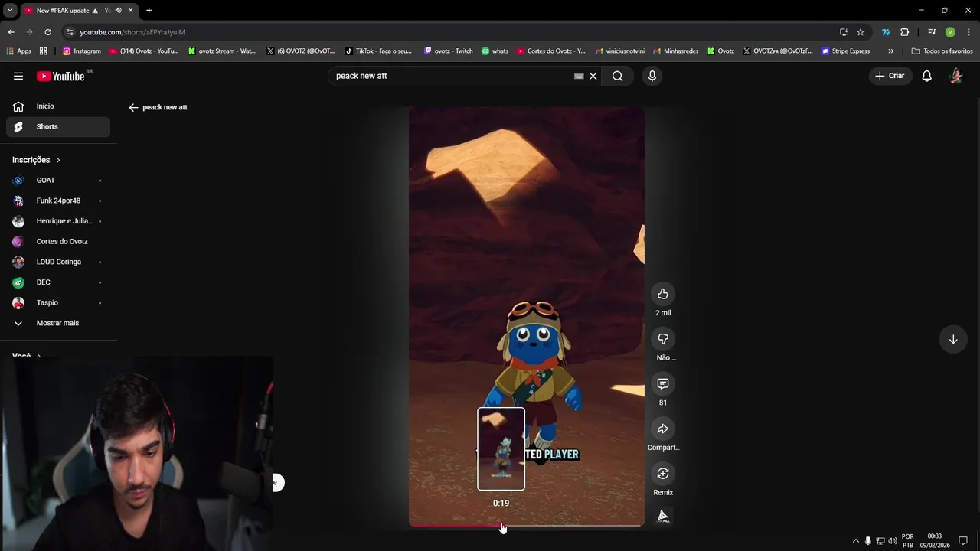
Task: Open Chrome's tab search dropdown
Action: point(10,10)
